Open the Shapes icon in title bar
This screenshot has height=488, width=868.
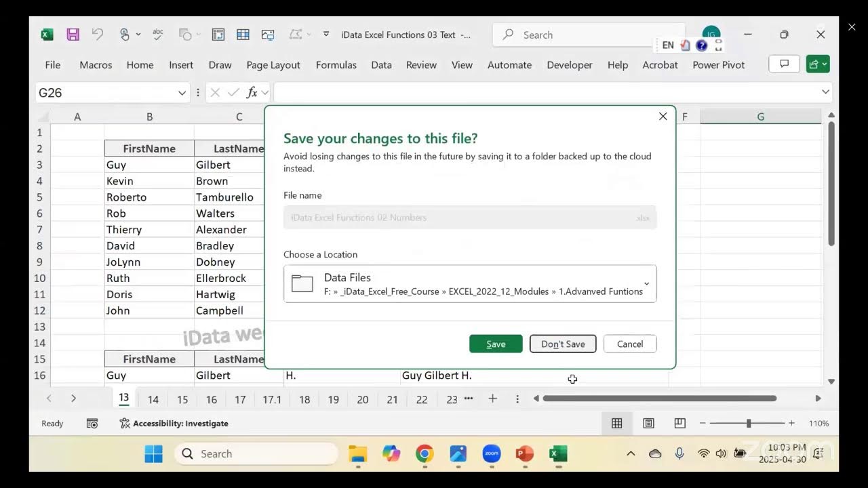184,35
